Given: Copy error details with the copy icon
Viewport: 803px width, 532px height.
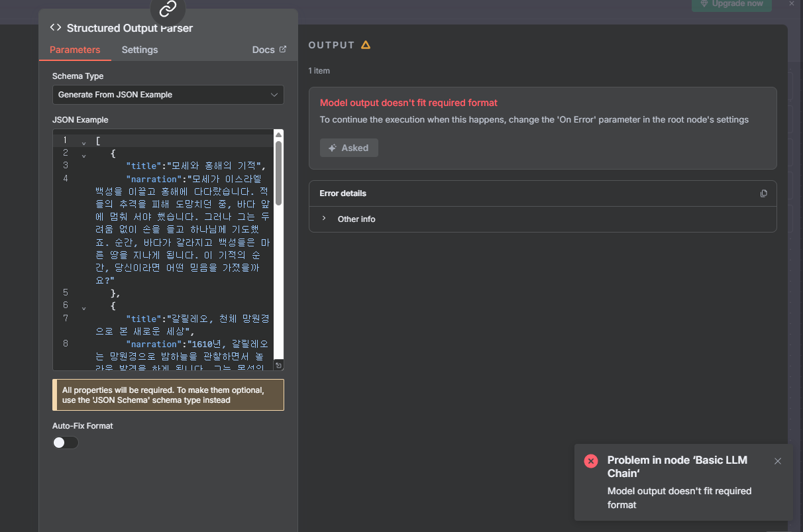Looking at the screenshot, I should pos(763,193).
